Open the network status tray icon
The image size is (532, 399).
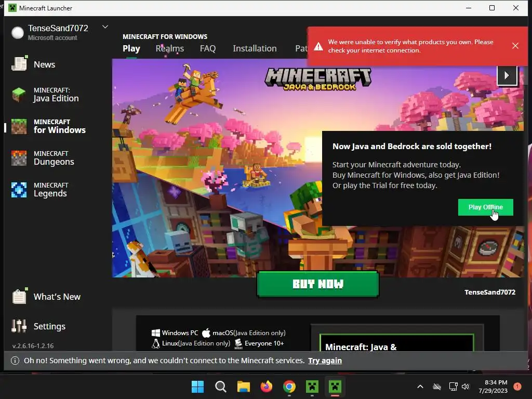pos(453,387)
